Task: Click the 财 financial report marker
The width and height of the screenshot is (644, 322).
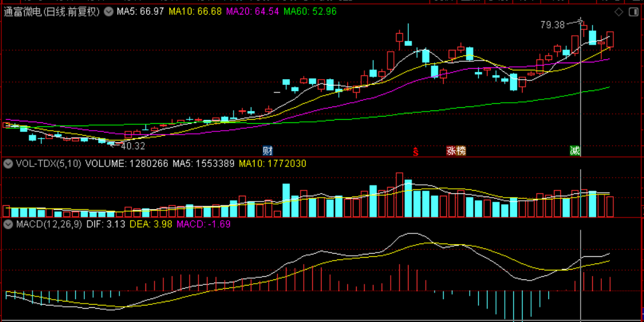Action: point(268,150)
